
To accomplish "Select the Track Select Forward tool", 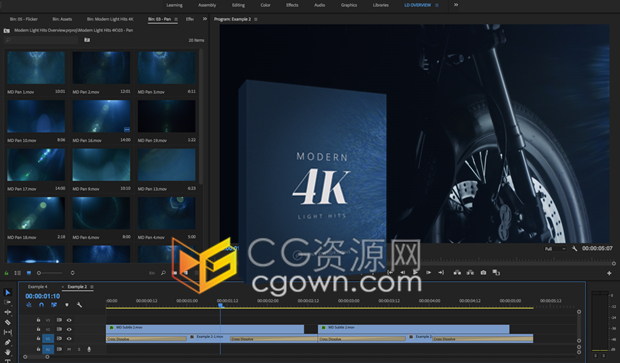I will tap(8, 302).
